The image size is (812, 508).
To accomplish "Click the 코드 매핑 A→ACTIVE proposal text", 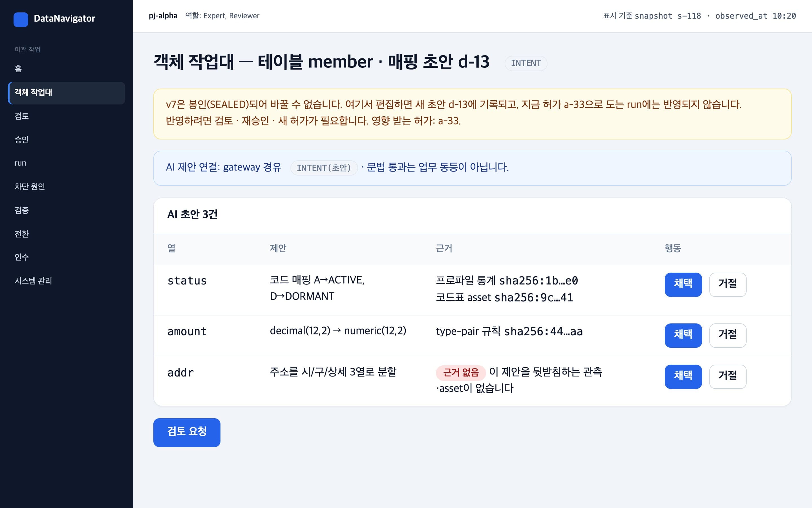I will [x=317, y=288].
